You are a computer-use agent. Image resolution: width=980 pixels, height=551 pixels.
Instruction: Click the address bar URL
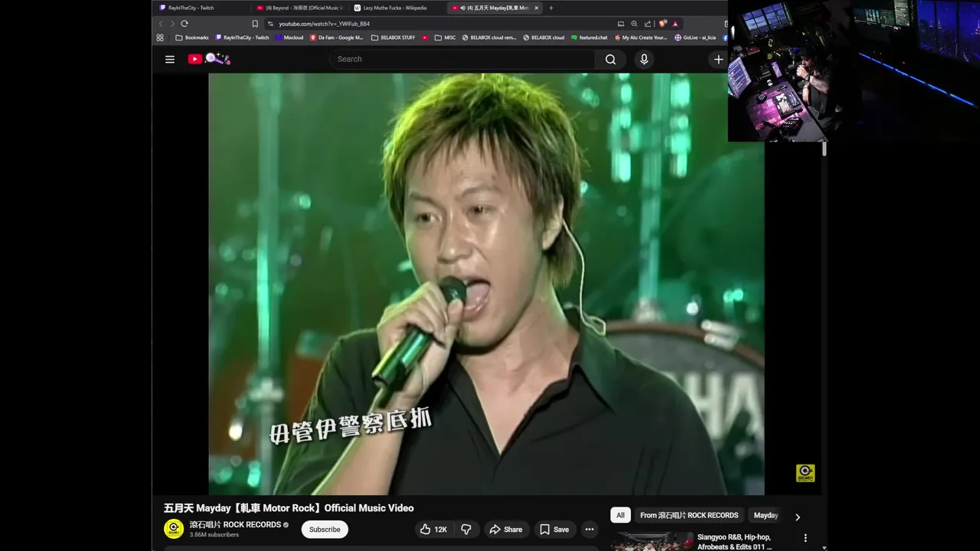(324, 24)
